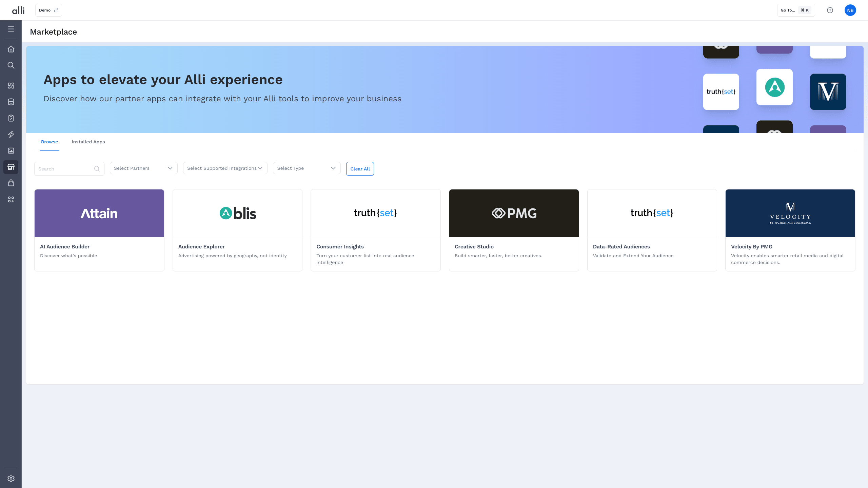868x488 pixels.
Task: Expand the Select Supported Integrations dropdown
Action: pos(225,168)
